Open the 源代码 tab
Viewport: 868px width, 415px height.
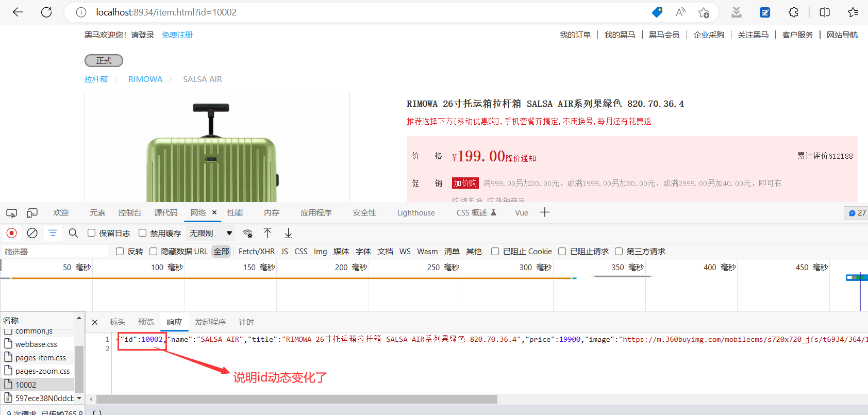(166, 212)
